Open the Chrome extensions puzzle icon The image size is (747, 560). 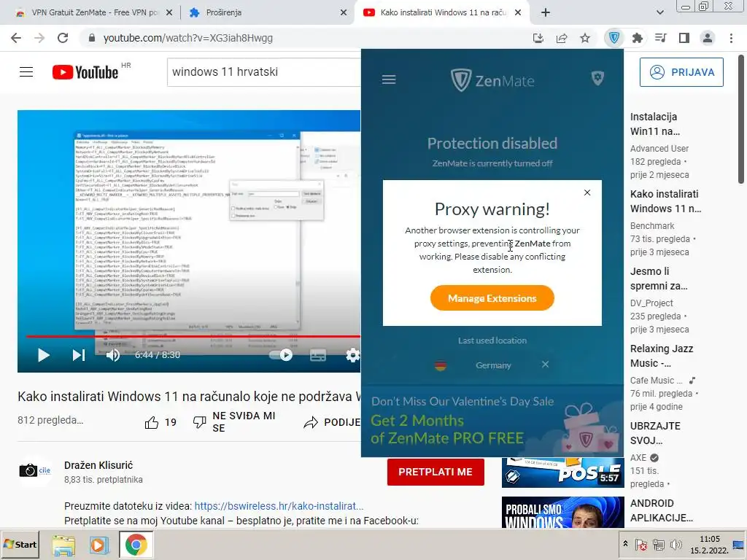point(638,38)
